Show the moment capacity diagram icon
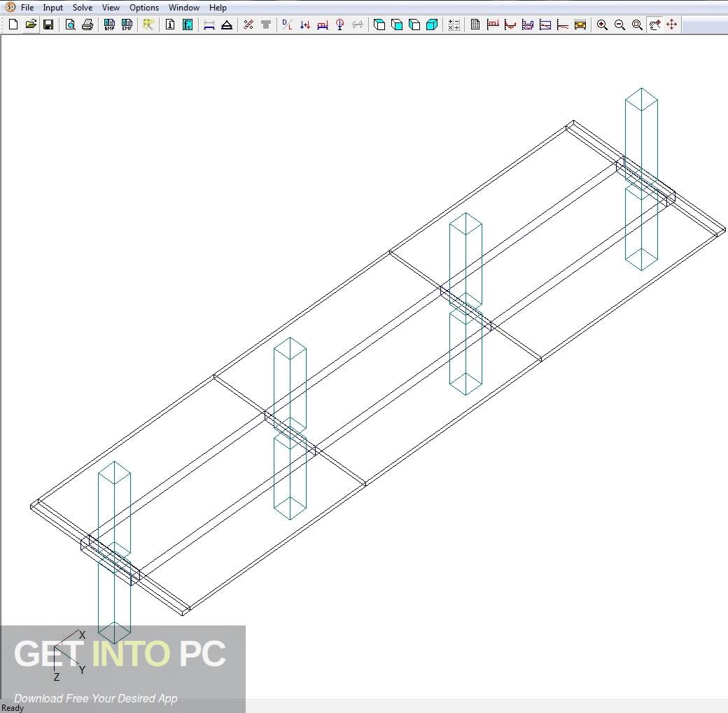728x713 pixels. 527,25
